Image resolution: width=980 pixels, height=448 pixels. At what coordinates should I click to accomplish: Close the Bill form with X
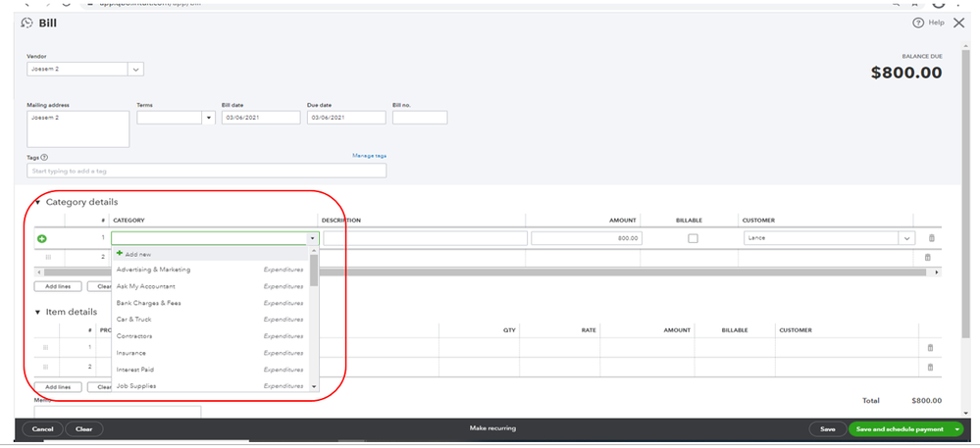[958, 23]
